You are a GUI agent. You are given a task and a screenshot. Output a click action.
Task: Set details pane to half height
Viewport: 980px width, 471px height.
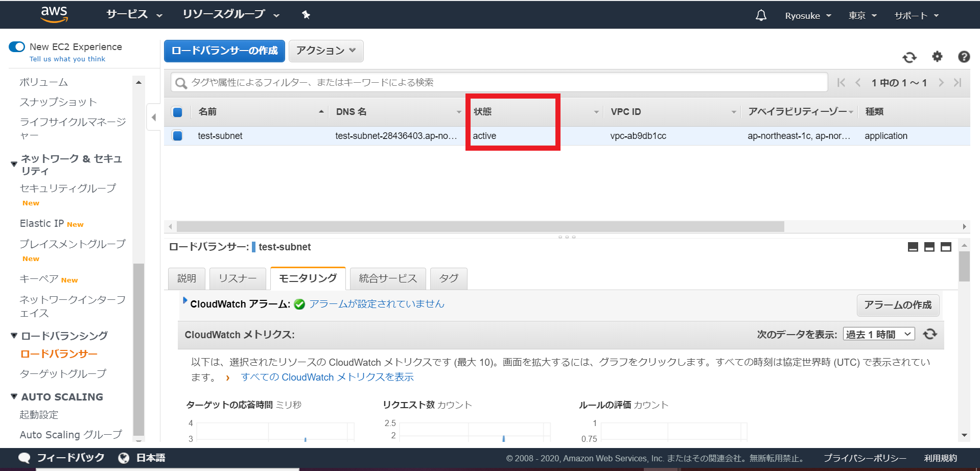[929, 247]
